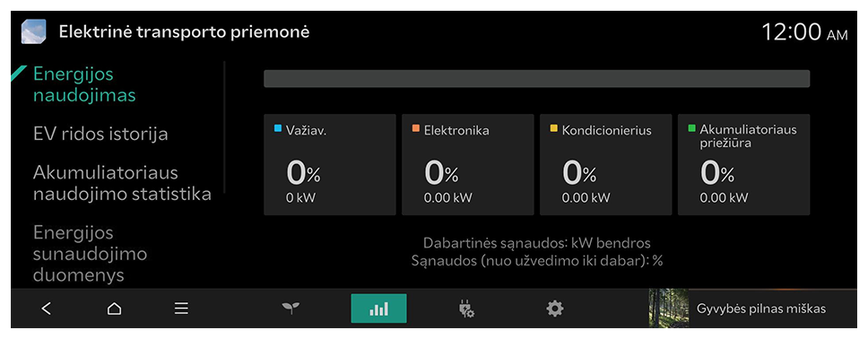Screen dimensions: 868x339
Task: Open the charging plug settings icon
Action: [466, 309]
